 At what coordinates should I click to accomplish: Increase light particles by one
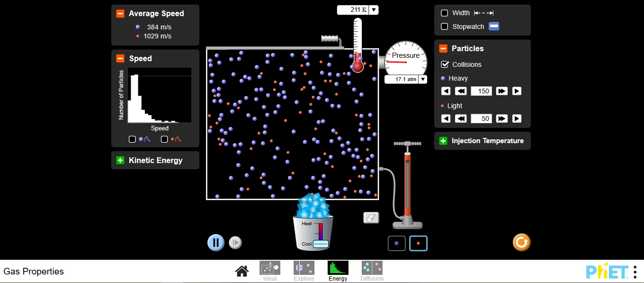click(x=517, y=119)
